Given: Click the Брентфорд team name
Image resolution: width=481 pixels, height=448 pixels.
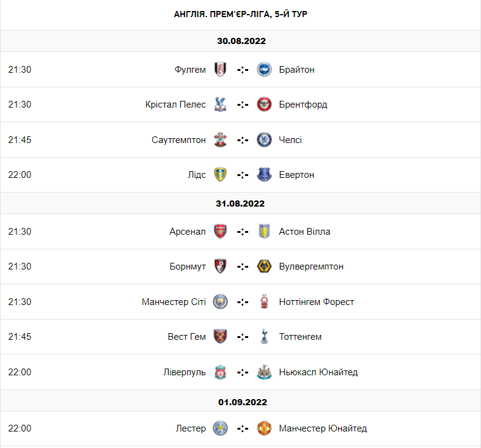Looking at the screenshot, I should click(303, 105).
